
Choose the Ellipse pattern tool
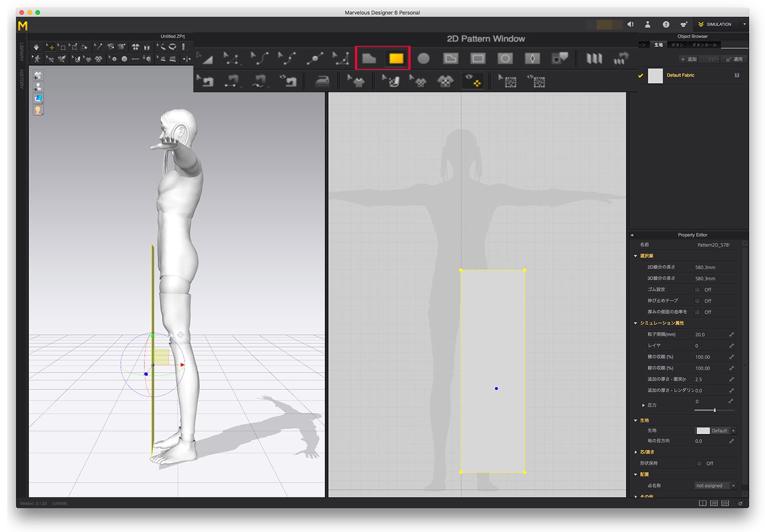coord(423,59)
